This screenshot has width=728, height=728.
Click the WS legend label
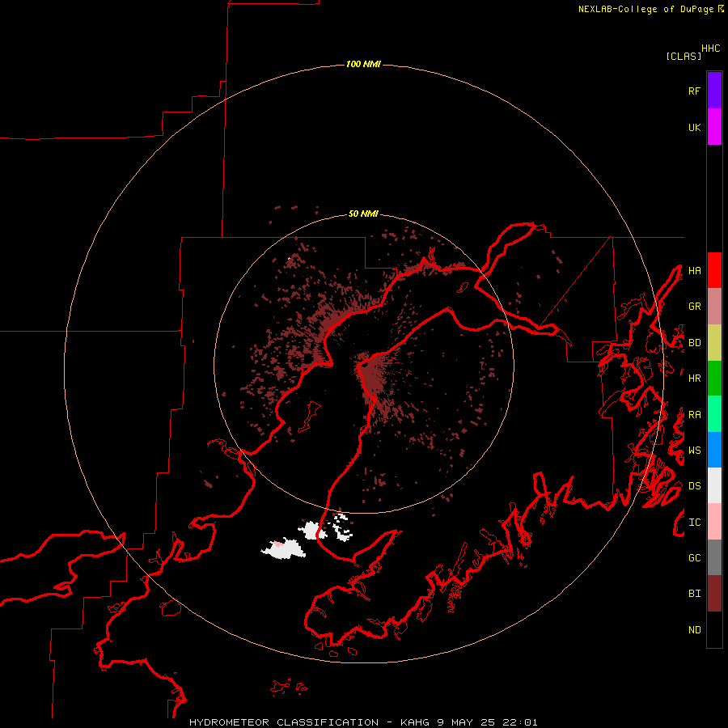pos(694,450)
